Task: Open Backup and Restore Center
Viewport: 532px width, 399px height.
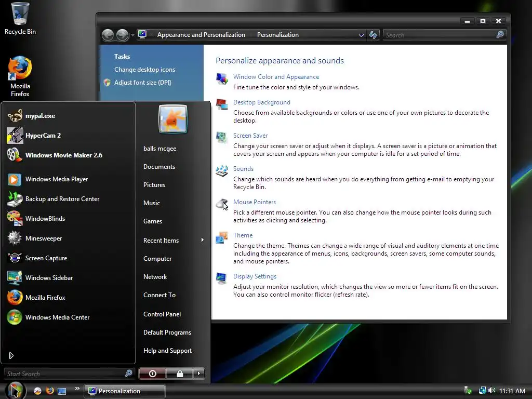Action: 68,199
